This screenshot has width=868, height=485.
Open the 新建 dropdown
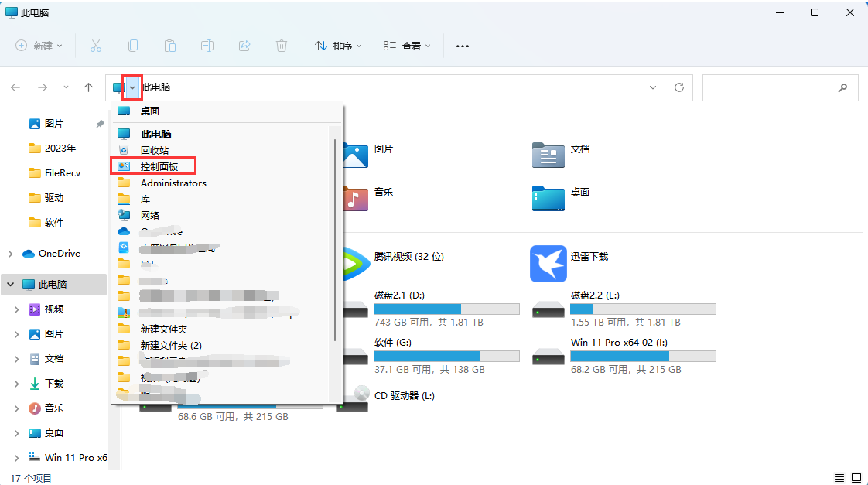click(x=38, y=46)
